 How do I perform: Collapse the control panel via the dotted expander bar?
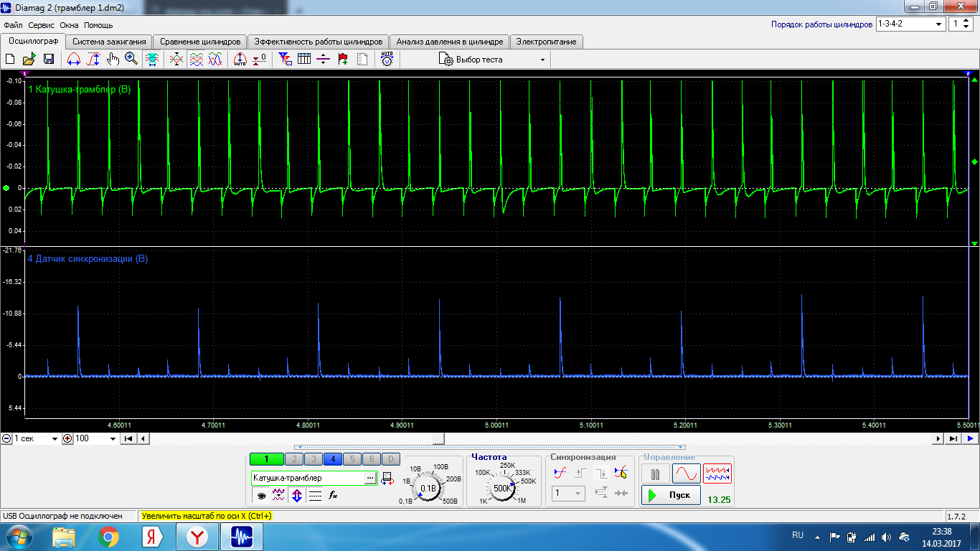tap(490, 447)
